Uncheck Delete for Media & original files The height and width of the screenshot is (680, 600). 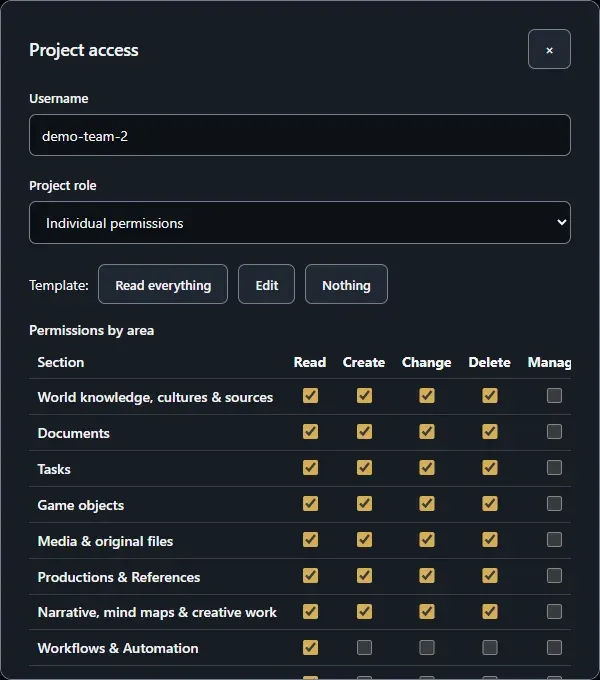490,539
